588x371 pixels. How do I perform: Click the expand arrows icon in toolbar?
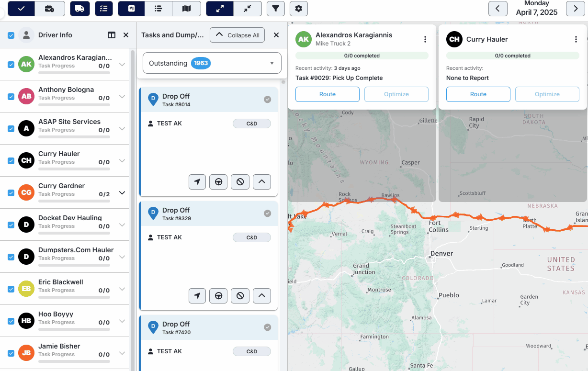(220, 8)
